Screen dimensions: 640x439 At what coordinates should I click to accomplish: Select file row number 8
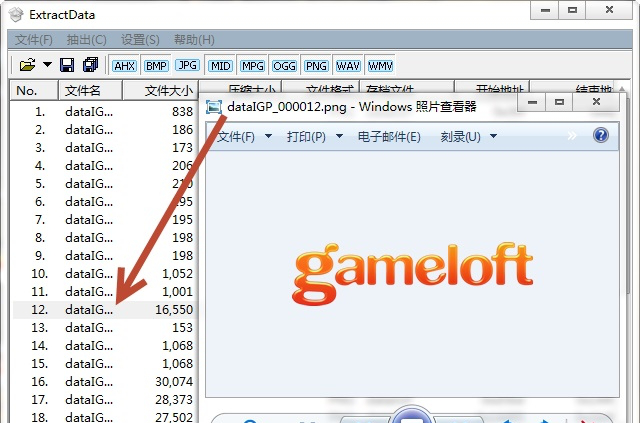[x=104, y=237]
